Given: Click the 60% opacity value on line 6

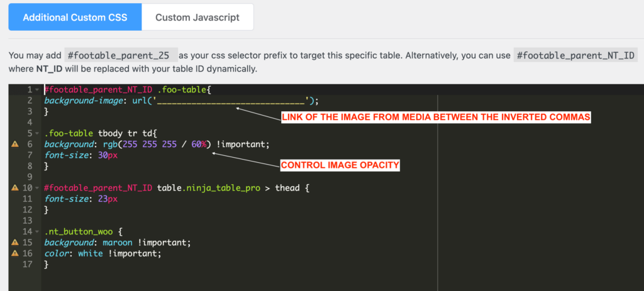Looking at the screenshot, I should (199, 144).
